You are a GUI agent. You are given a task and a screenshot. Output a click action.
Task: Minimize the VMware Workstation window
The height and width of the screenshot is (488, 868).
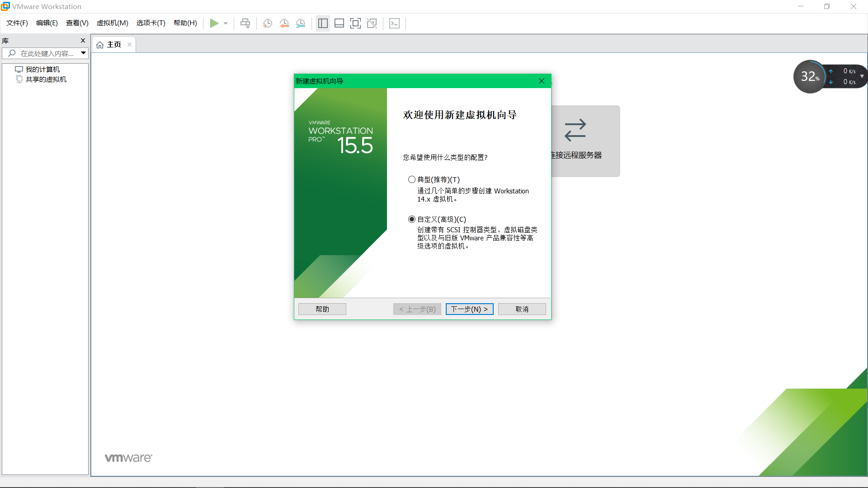click(x=801, y=6)
